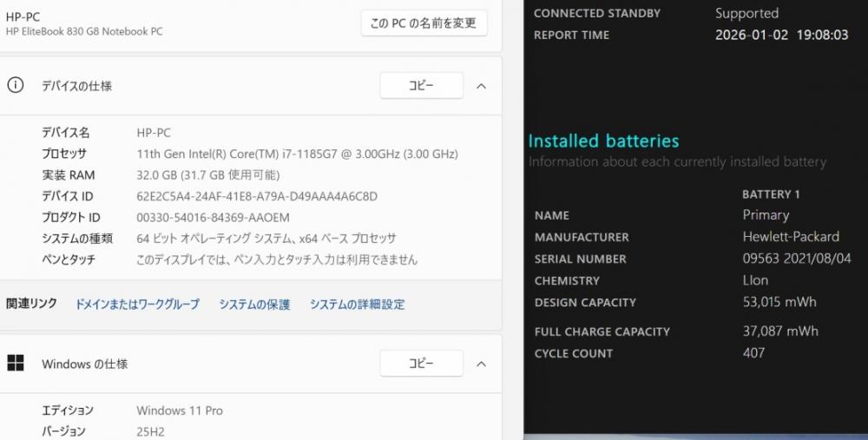
Task: Select the プロダクト ID value text
Action: 213,218
